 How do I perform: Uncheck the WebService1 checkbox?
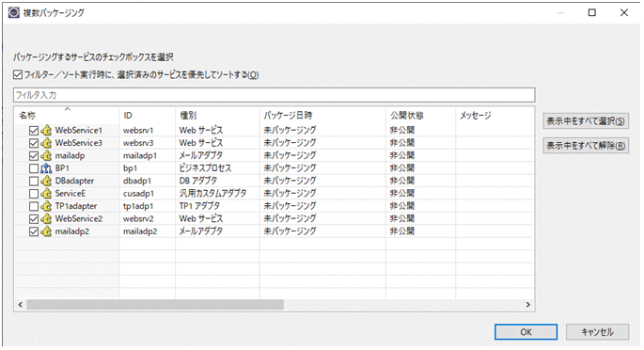click(x=34, y=131)
